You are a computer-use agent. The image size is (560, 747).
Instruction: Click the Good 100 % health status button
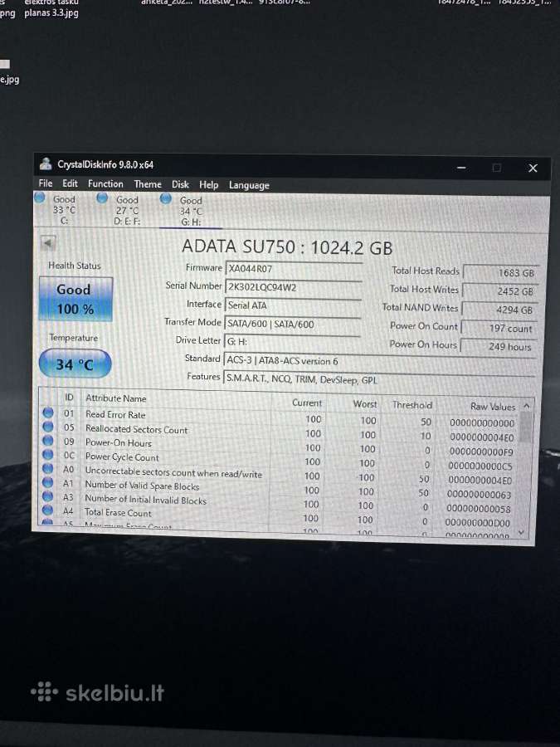click(x=75, y=299)
